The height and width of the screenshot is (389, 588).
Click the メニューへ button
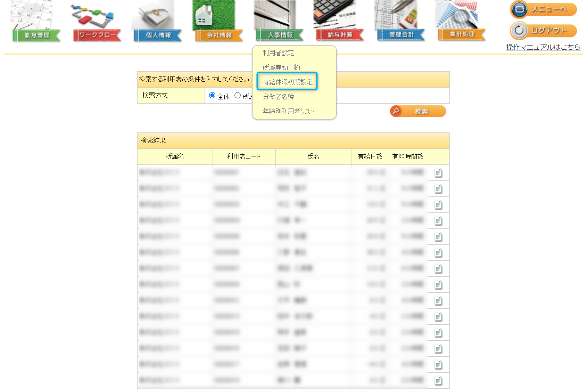point(543,9)
